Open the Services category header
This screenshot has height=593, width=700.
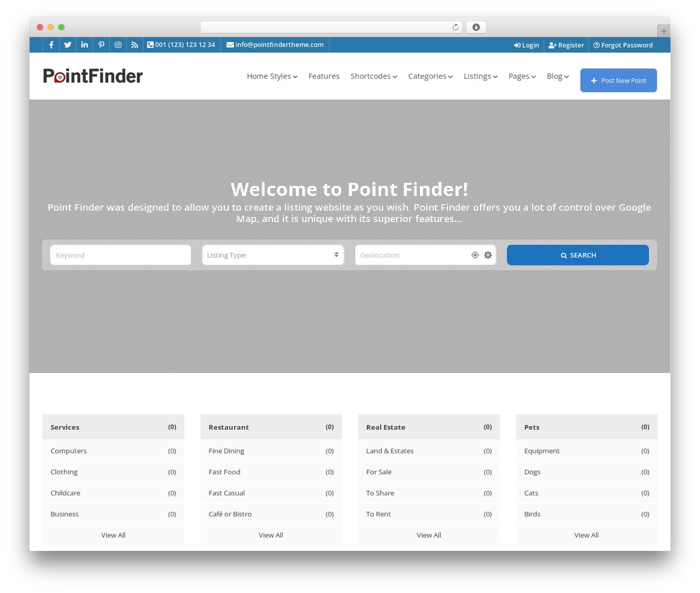113,427
